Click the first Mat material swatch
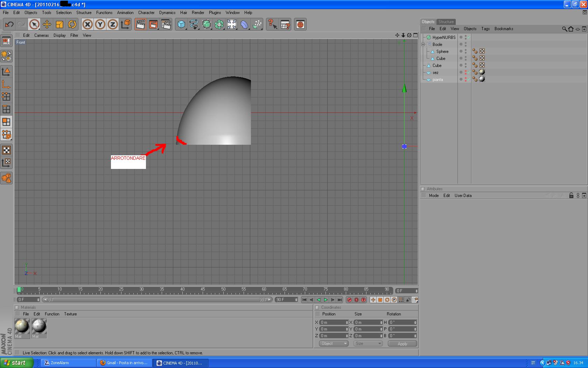 22,328
